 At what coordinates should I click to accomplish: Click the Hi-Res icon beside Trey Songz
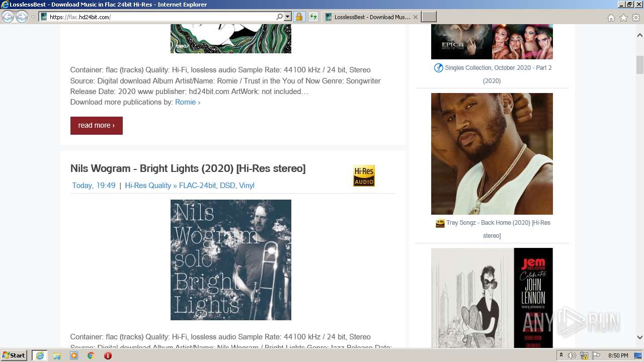tap(440, 223)
